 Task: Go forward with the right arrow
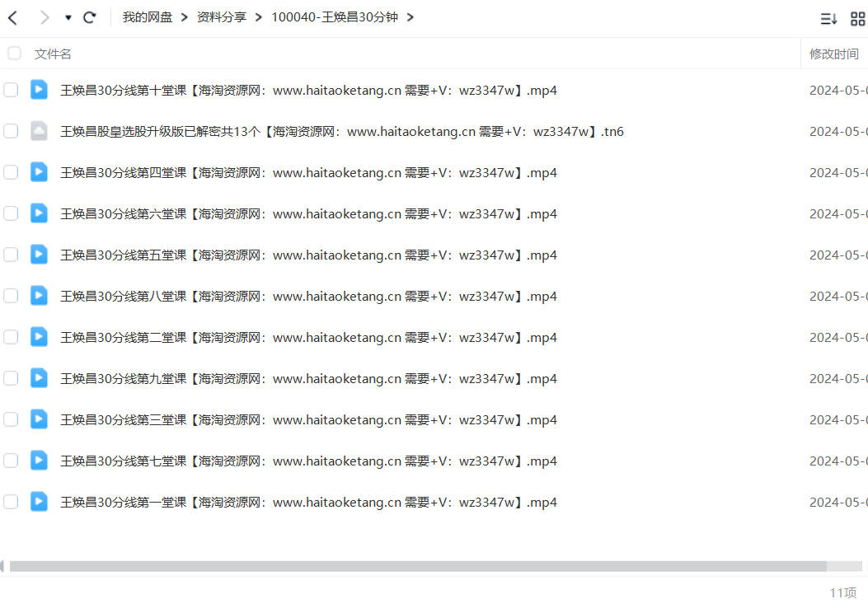click(45, 17)
